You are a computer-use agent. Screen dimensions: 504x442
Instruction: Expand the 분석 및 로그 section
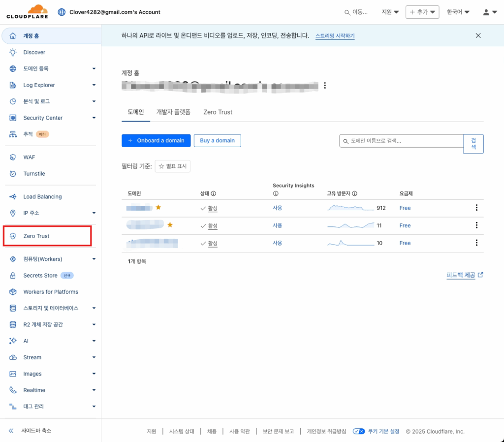[94, 101]
